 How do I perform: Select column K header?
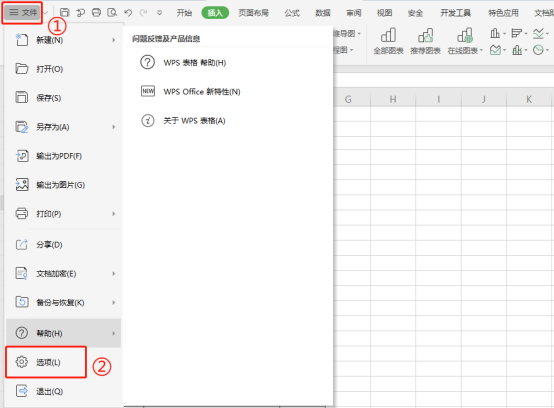[529, 100]
